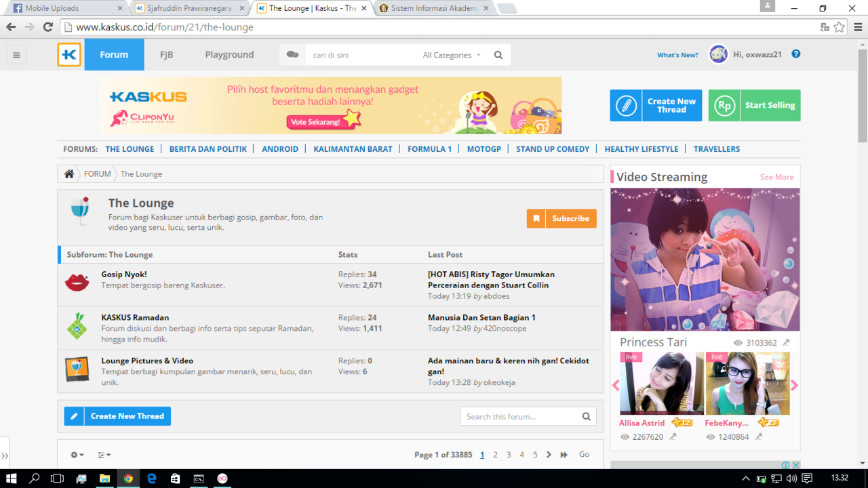868x488 pixels.
Task: Click the Start Selling button
Action: [x=754, y=106]
